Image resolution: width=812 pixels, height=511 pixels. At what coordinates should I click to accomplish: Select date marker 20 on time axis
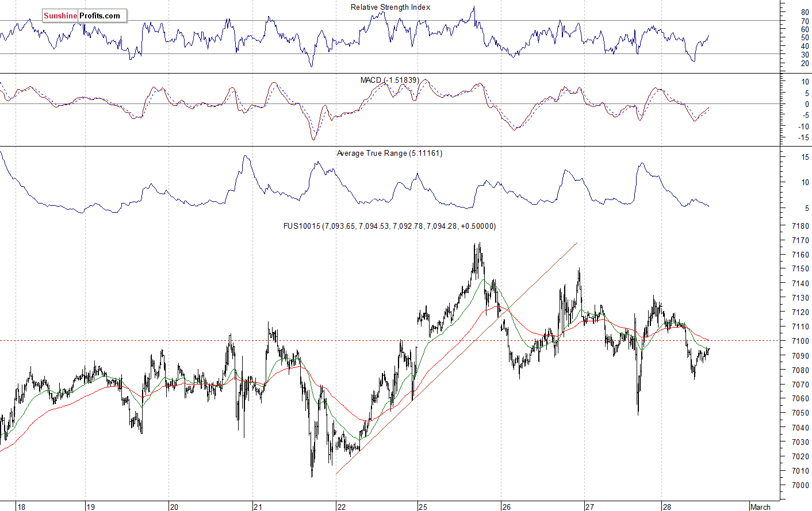click(174, 507)
